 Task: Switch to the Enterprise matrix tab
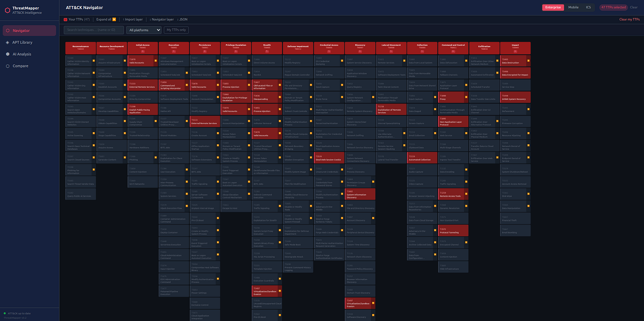[x=553, y=7]
